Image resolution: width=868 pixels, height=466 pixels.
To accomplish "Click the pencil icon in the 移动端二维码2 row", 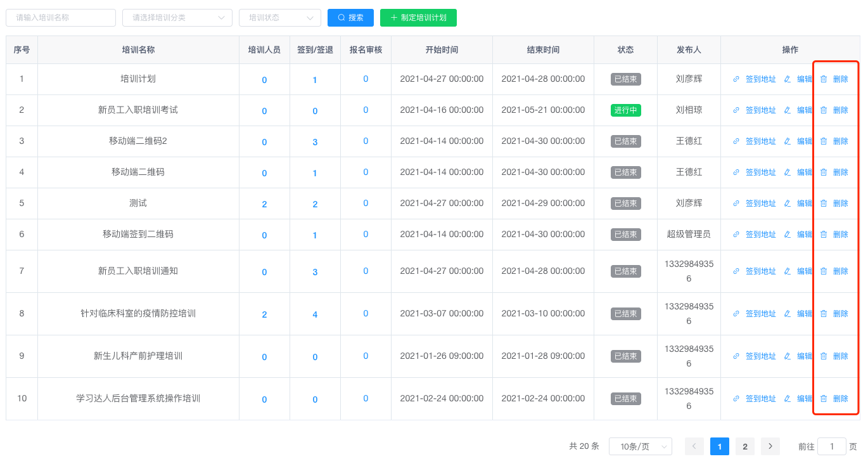I will click(x=788, y=141).
